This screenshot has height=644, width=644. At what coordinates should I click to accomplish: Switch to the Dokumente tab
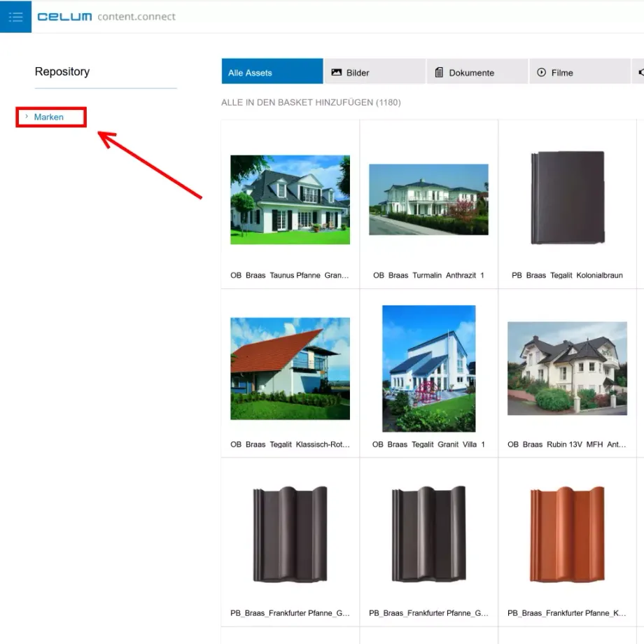(477, 71)
